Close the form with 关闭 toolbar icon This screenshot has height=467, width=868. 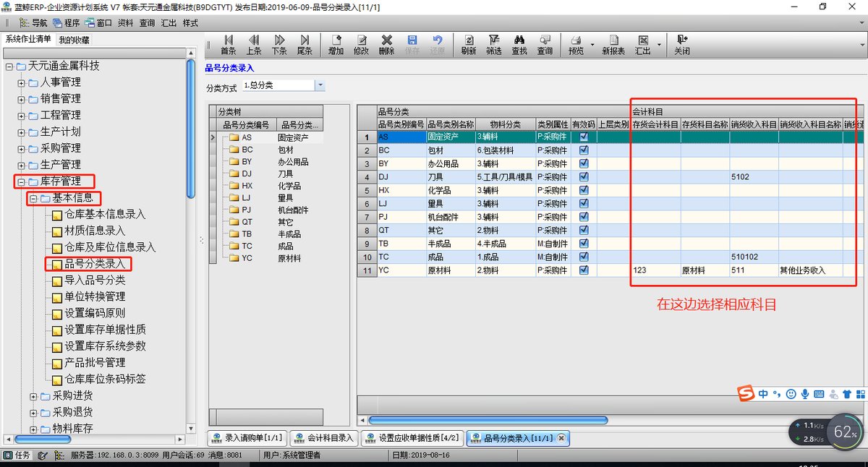click(x=681, y=45)
